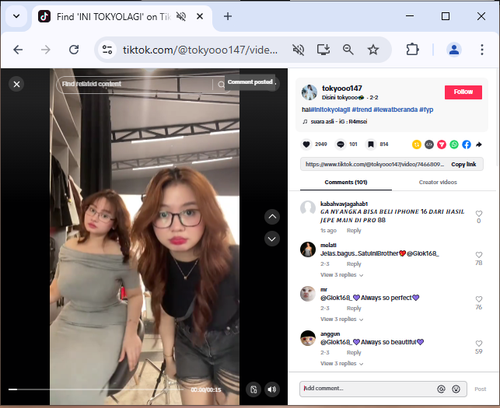Expand View 3 replies under melati's comment

(x=342, y=275)
